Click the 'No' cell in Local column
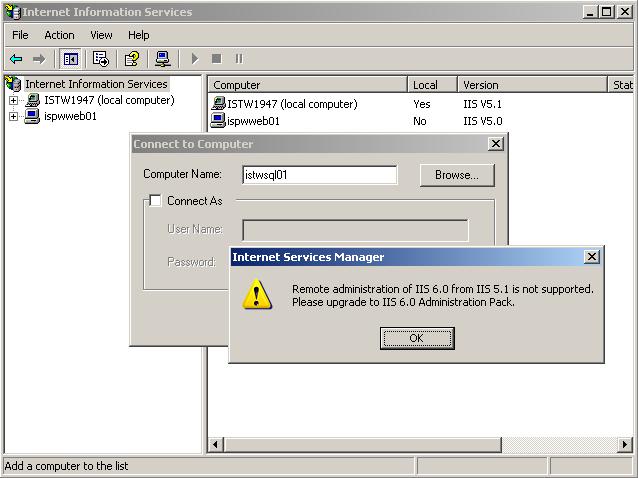Viewport: 638px width, 478px height. coord(420,121)
